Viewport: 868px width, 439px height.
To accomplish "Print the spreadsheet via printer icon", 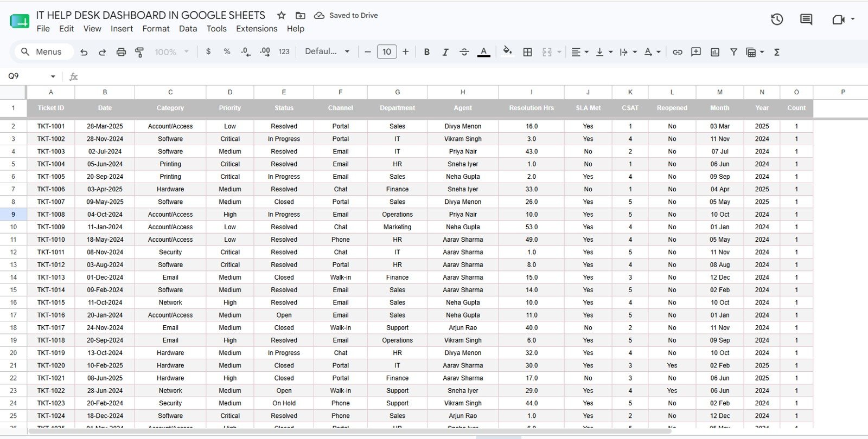I will (121, 52).
